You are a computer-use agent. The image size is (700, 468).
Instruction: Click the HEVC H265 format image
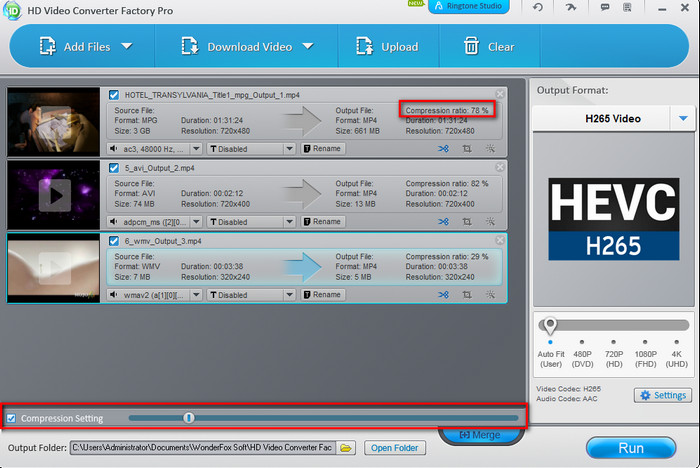(614, 219)
